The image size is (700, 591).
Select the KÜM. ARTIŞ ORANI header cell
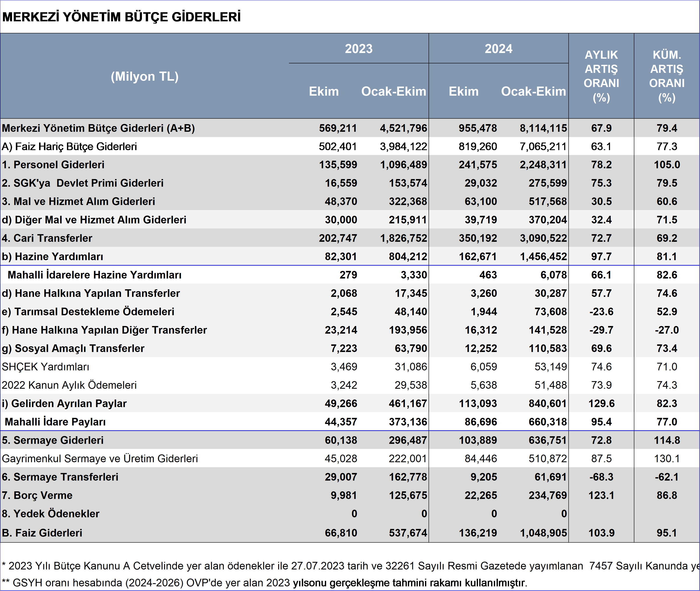tap(666, 76)
